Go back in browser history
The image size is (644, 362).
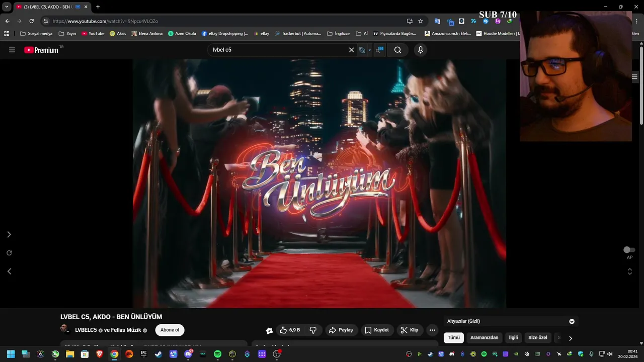[x=7, y=21]
